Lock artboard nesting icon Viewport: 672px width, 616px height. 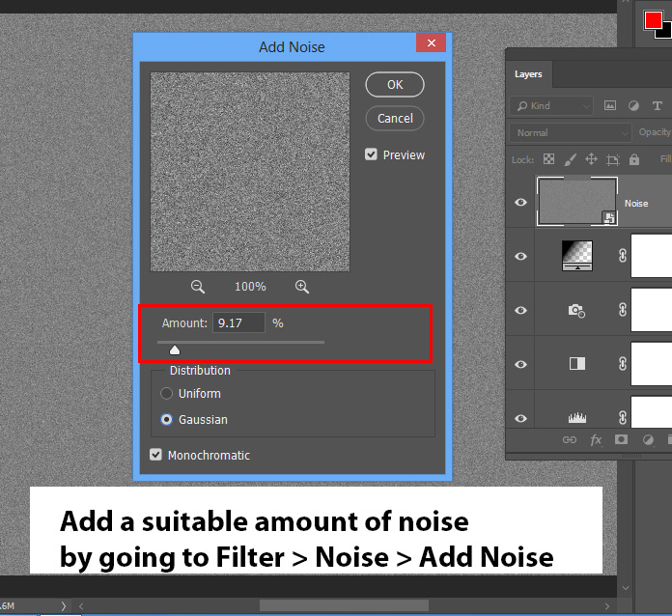click(x=613, y=160)
